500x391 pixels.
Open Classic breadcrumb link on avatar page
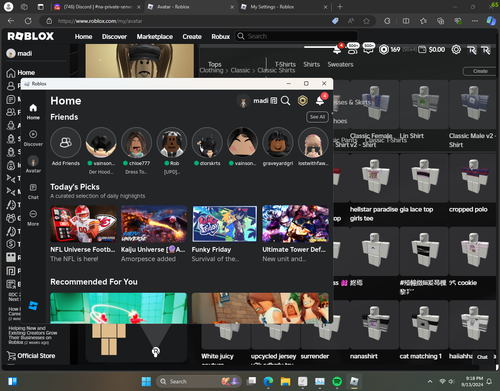(x=240, y=70)
